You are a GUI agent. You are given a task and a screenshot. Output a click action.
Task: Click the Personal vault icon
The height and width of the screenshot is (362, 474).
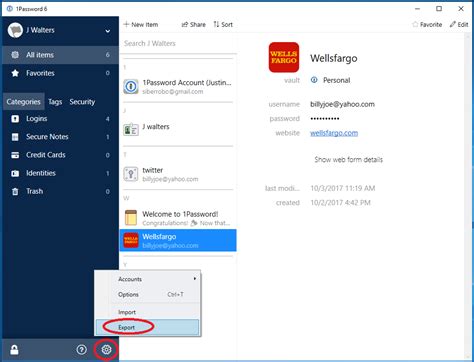pyautogui.click(x=314, y=80)
